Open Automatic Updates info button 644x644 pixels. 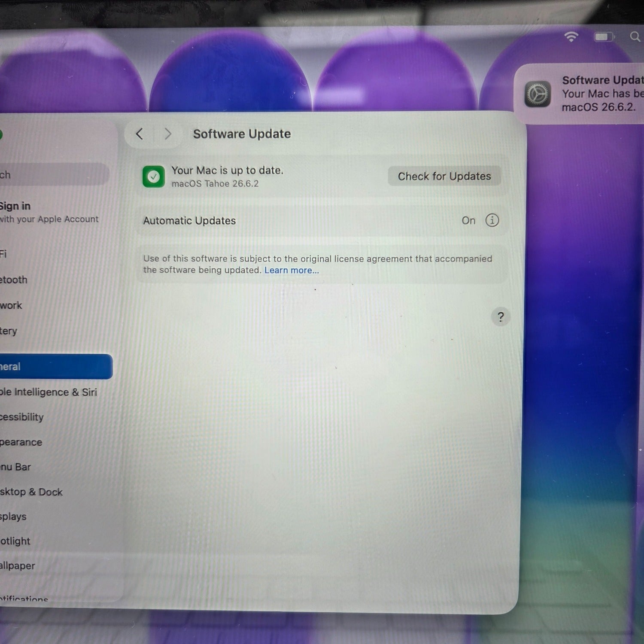(492, 220)
